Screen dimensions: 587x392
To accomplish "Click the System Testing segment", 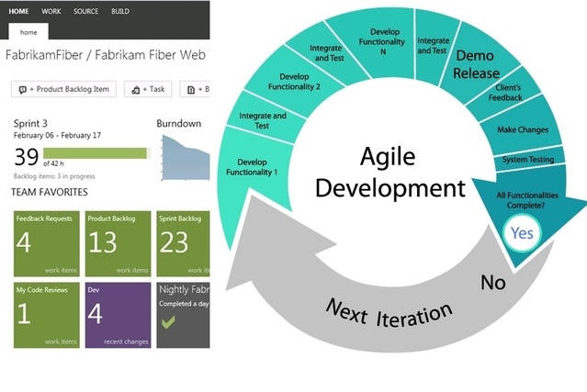I will pyautogui.click(x=528, y=160).
